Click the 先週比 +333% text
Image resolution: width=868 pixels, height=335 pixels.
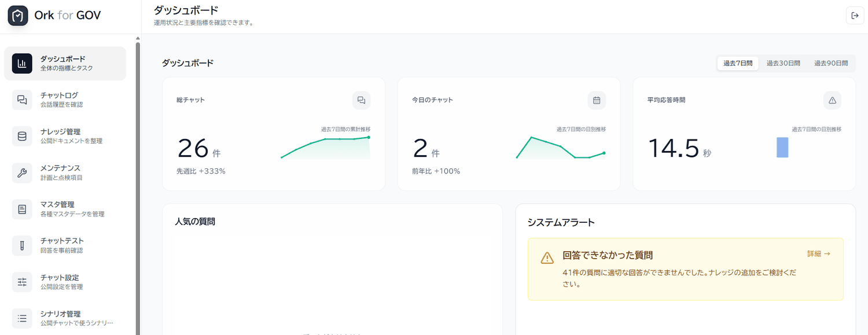pyautogui.click(x=201, y=171)
